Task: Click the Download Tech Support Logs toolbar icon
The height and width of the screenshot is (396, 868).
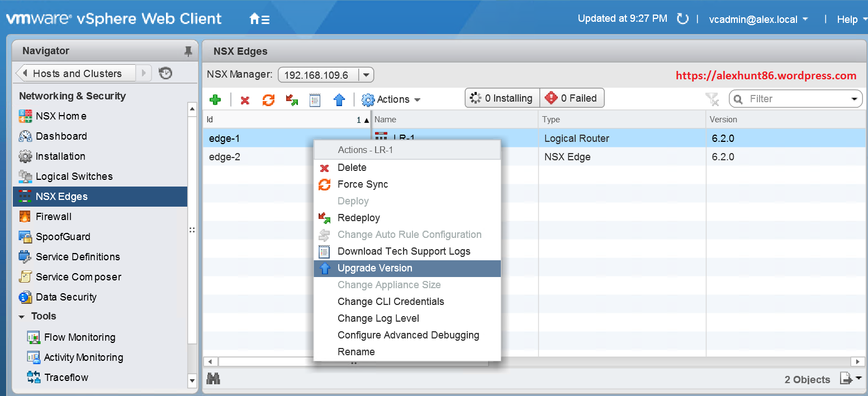Action: tap(315, 100)
